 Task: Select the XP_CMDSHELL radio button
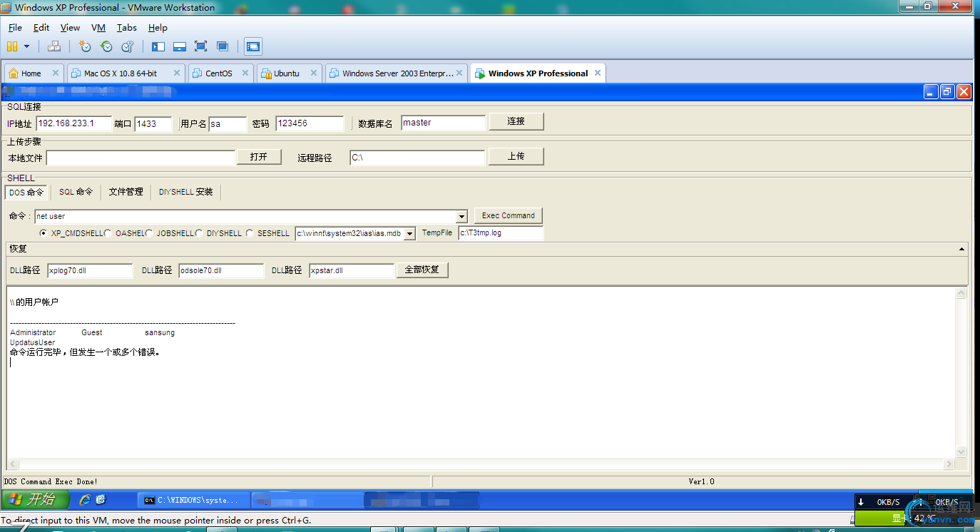[x=44, y=233]
